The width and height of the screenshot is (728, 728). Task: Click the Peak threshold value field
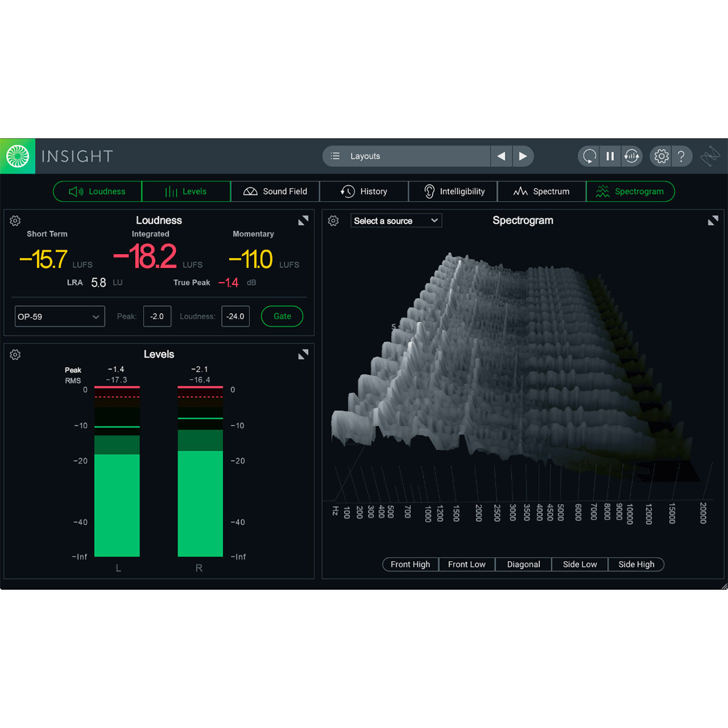(x=157, y=316)
